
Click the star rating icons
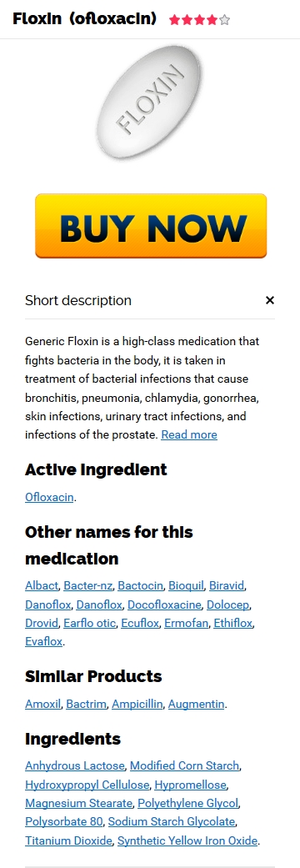[199, 21]
